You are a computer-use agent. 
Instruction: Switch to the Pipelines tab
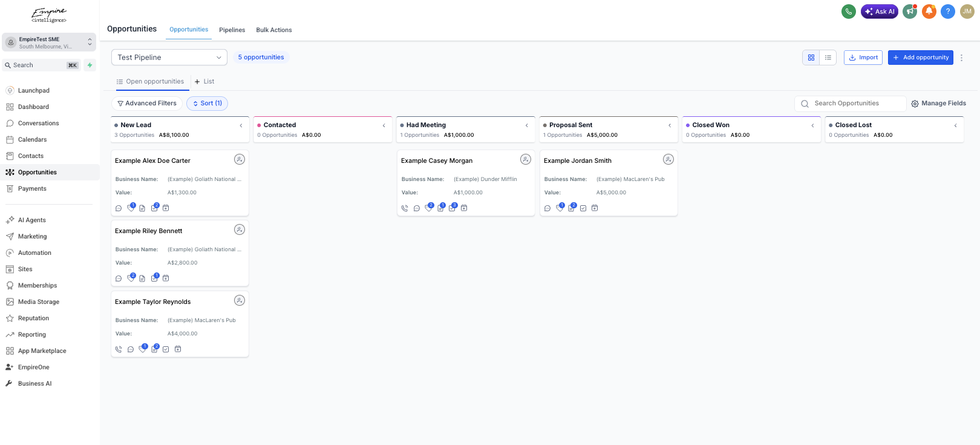pos(232,30)
